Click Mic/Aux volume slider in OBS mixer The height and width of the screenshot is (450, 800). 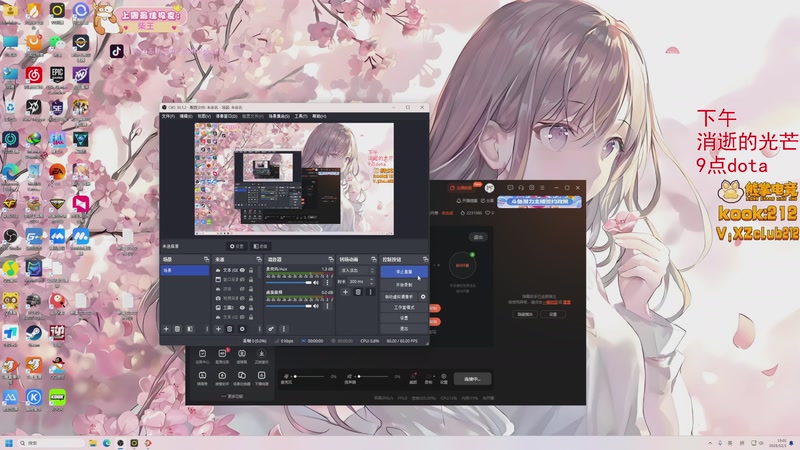[289, 282]
